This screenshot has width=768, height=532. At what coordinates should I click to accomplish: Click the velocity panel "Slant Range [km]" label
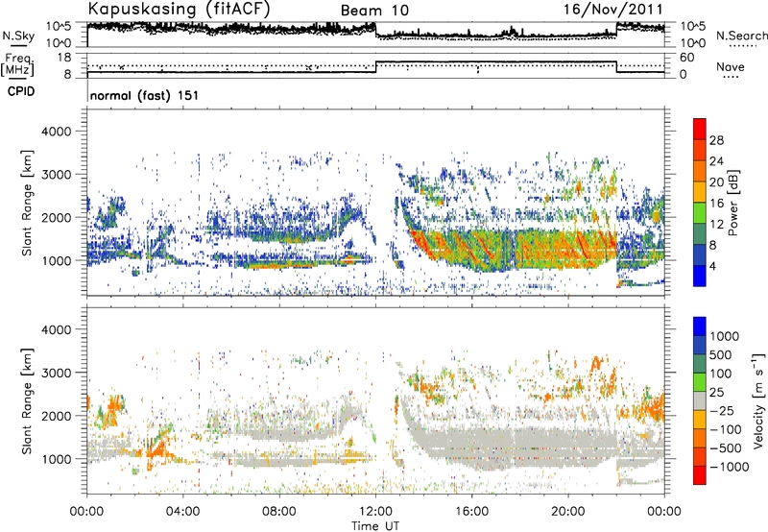[27, 400]
